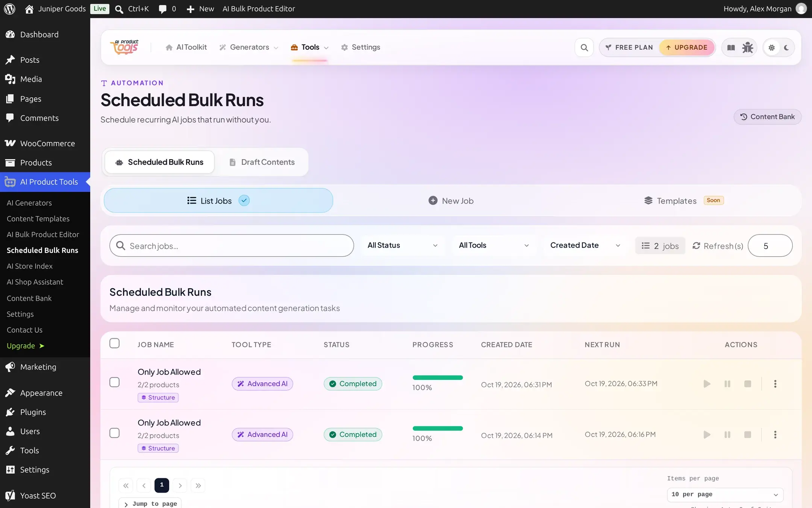The height and width of the screenshot is (508, 812).
Task: Stop the 06:14 PM job
Action: pos(747,435)
